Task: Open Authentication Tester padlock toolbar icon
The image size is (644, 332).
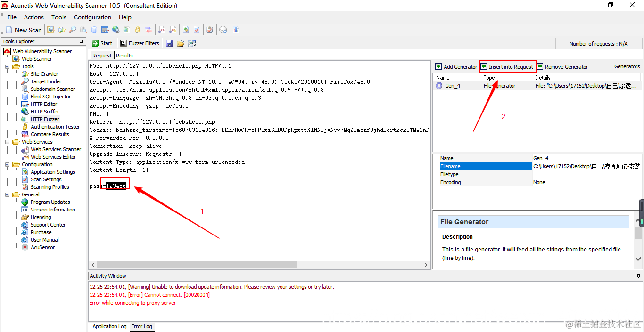Action: tap(137, 30)
